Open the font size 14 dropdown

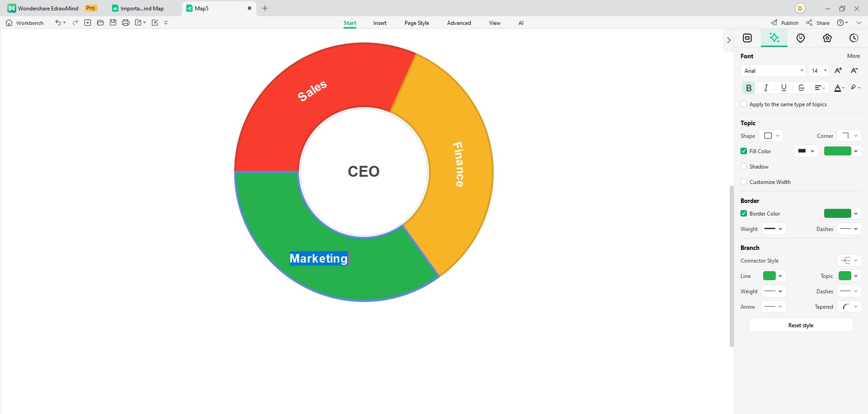click(819, 71)
